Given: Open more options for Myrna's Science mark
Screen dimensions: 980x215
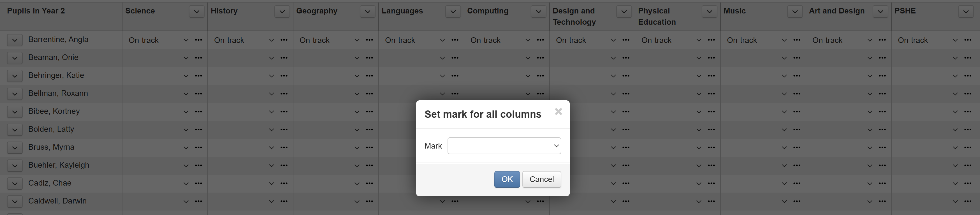Looking at the screenshot, I should pos(198,147).
